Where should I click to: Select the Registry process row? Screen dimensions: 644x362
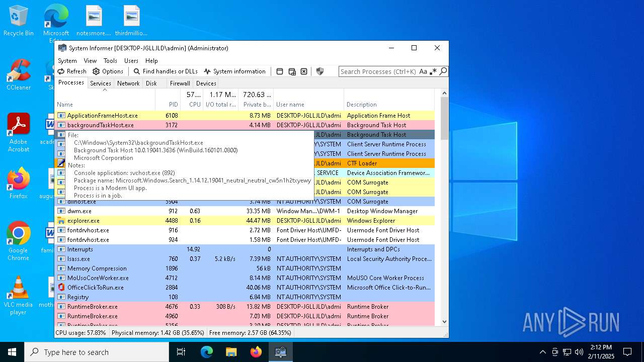pos(245,297)
